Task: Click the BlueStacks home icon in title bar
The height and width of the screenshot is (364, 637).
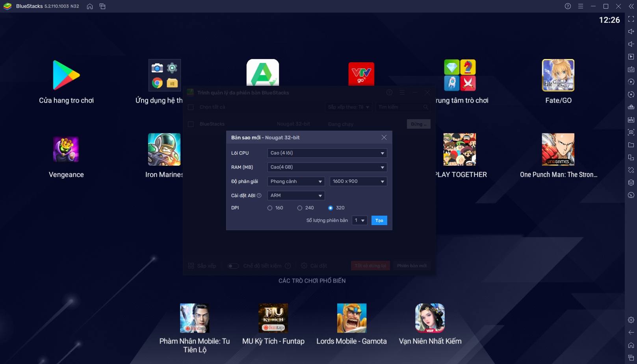Action: click(90, 6)
